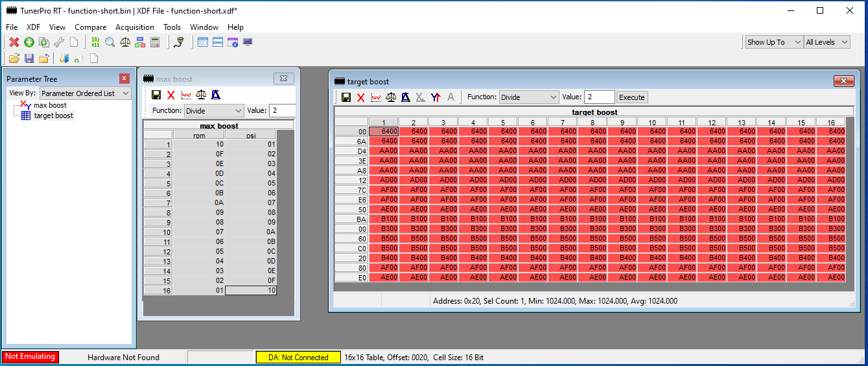Click the green plus add parameter icon

(29, 42)
